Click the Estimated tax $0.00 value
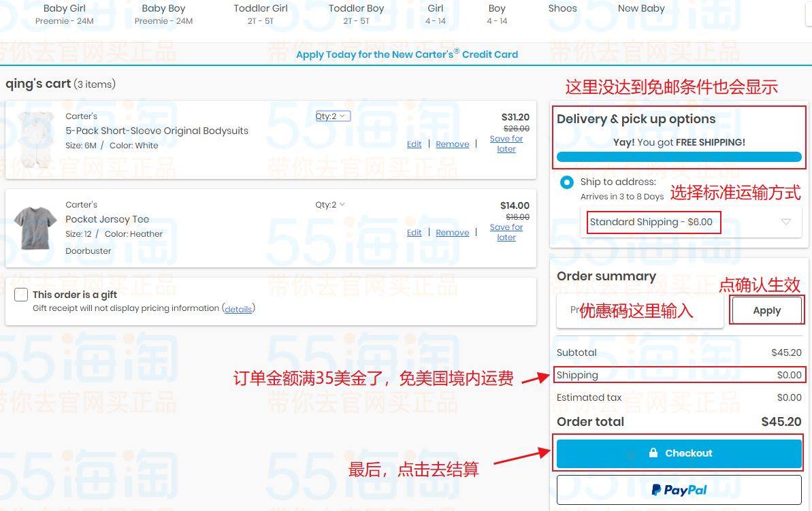Viewport: 812px width, 511px height. pyautogui.click(x=789, y=397)
